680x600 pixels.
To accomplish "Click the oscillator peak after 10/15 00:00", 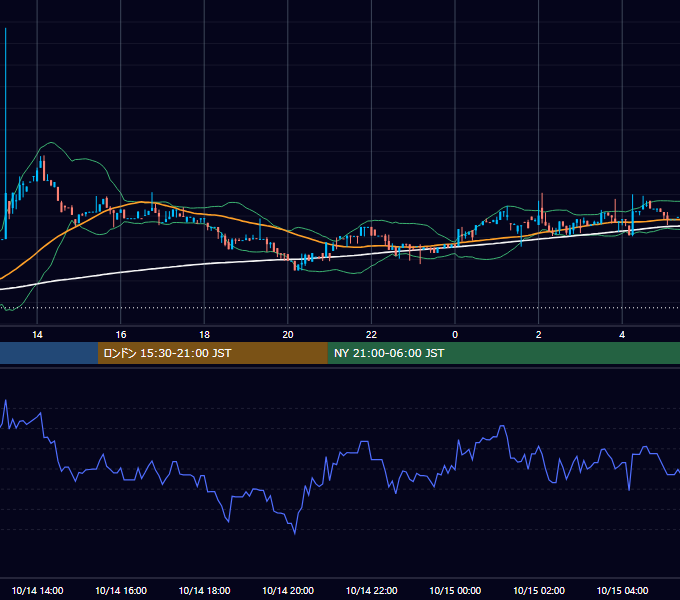I will (502, 428).
